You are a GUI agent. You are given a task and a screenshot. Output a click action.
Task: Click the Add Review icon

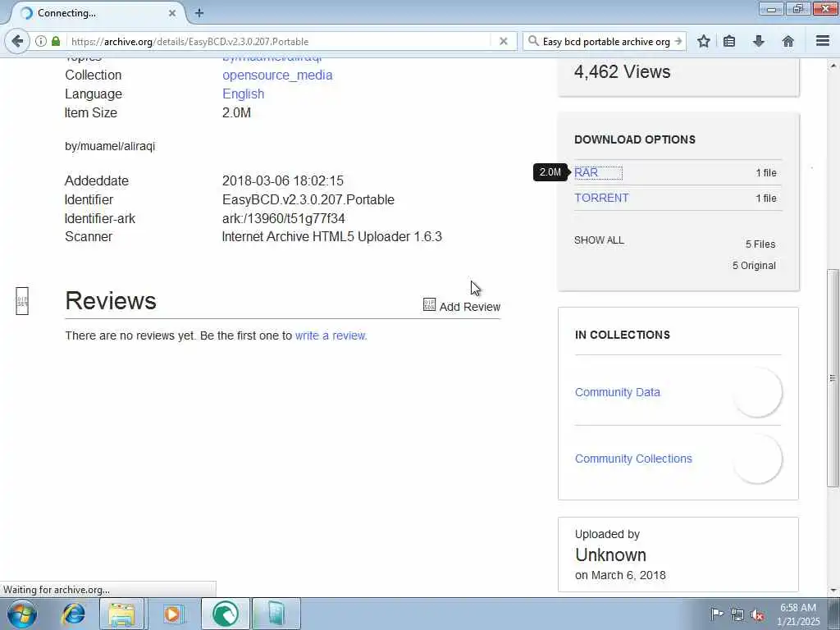(x=429, y=305)
